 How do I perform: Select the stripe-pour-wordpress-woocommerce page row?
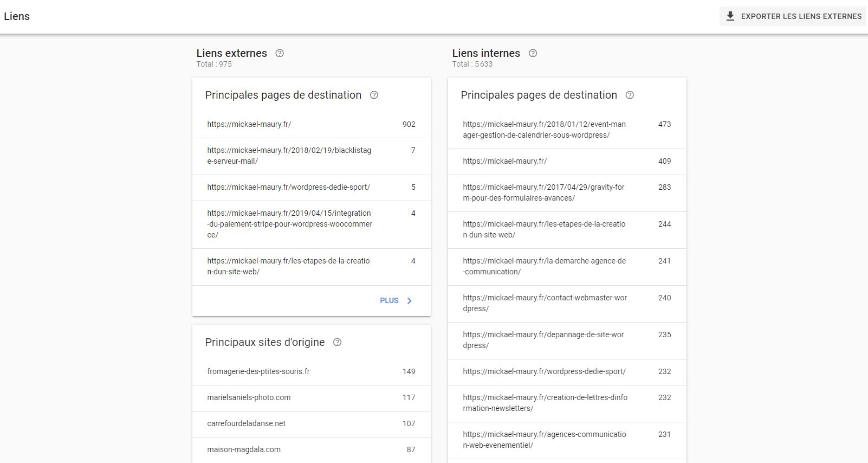[x=311, y=224]
